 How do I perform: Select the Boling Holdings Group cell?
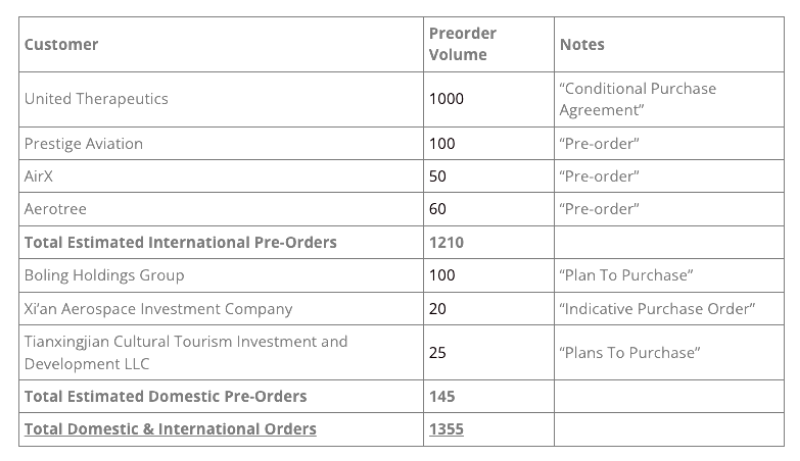click(x=104, y=275)
